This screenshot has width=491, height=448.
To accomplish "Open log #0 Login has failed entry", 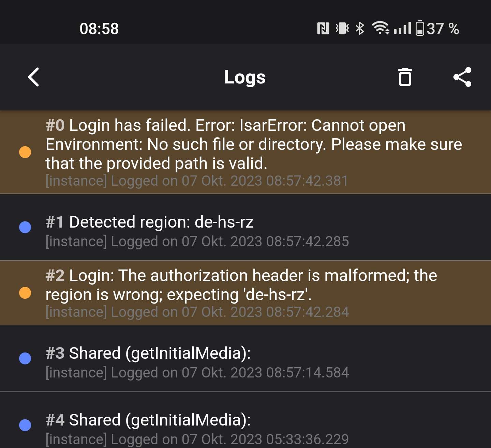I will tap(245, 152).
